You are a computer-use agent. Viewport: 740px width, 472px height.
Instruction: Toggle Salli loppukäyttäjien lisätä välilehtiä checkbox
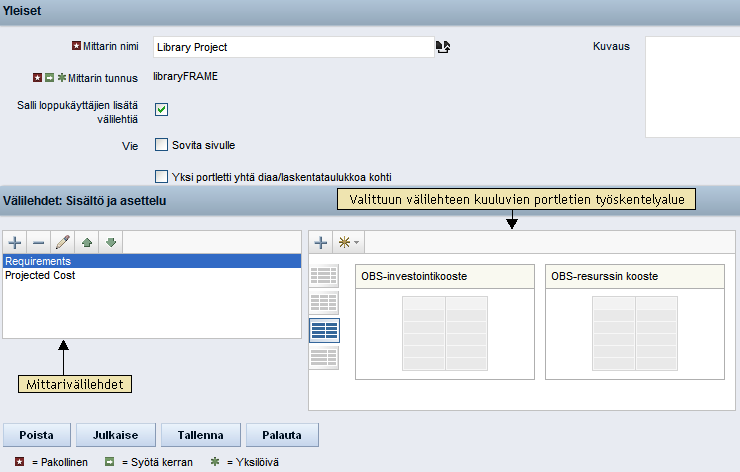161,110
